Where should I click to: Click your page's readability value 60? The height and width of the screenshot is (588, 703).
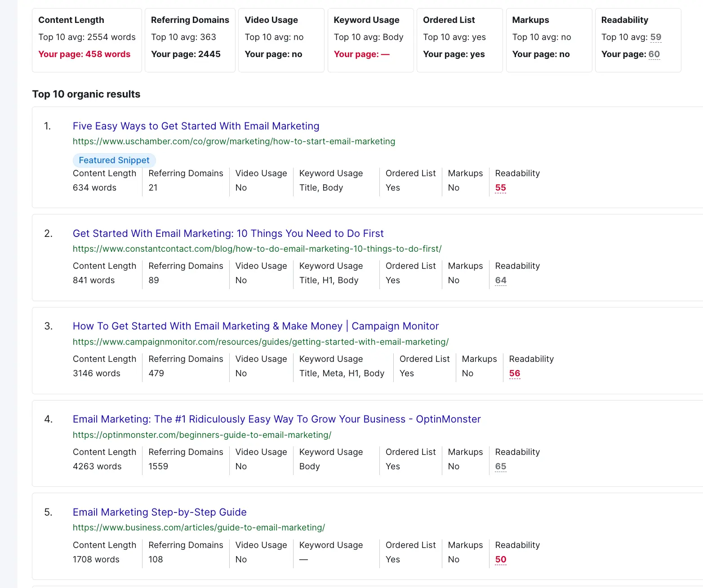pyautogui.click(x=654, y=54)
